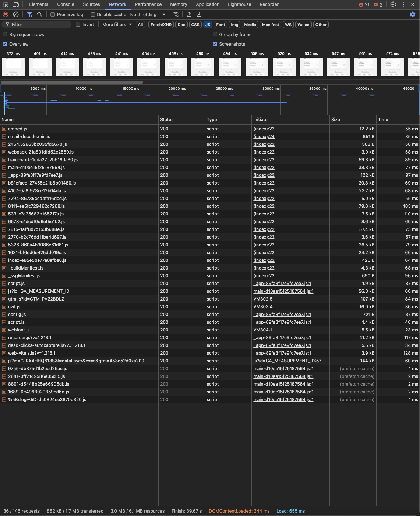Click the horizontal scrollbar under the screenshots strip
This screenshot has width=420, height=516.
(72, 82)
